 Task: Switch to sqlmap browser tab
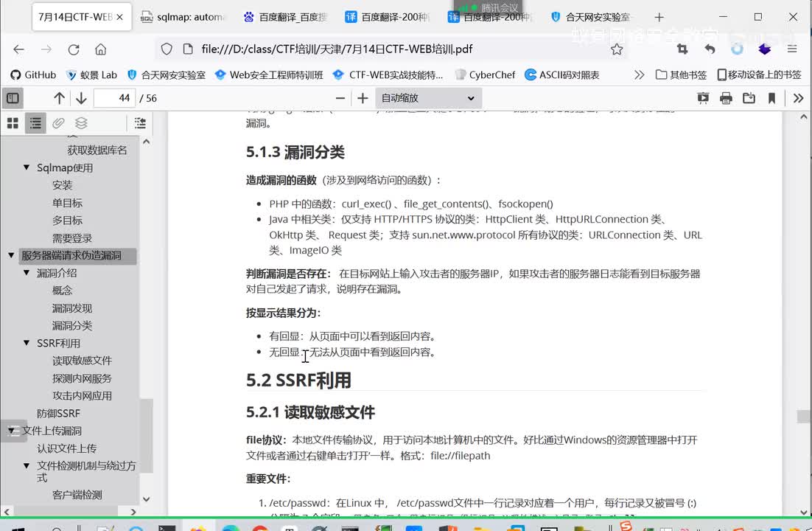point(183,17)
